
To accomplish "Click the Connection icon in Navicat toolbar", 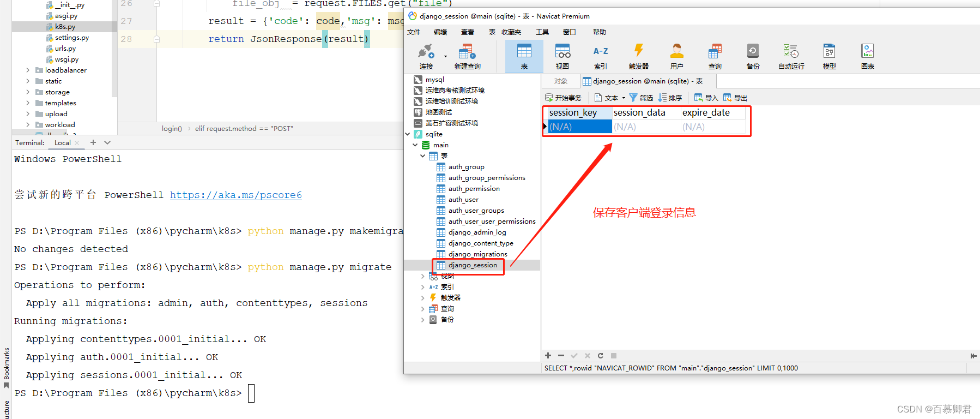I will [426, 57].
